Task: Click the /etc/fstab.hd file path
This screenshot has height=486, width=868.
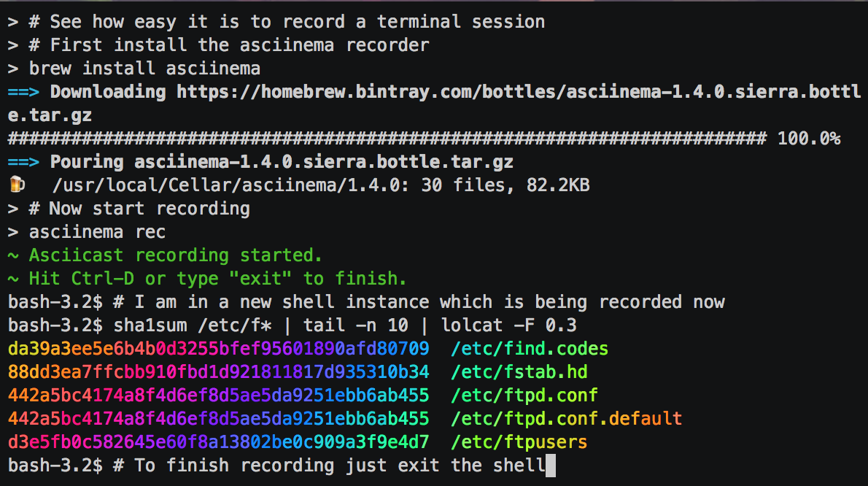Action: [x=519, y=372]
